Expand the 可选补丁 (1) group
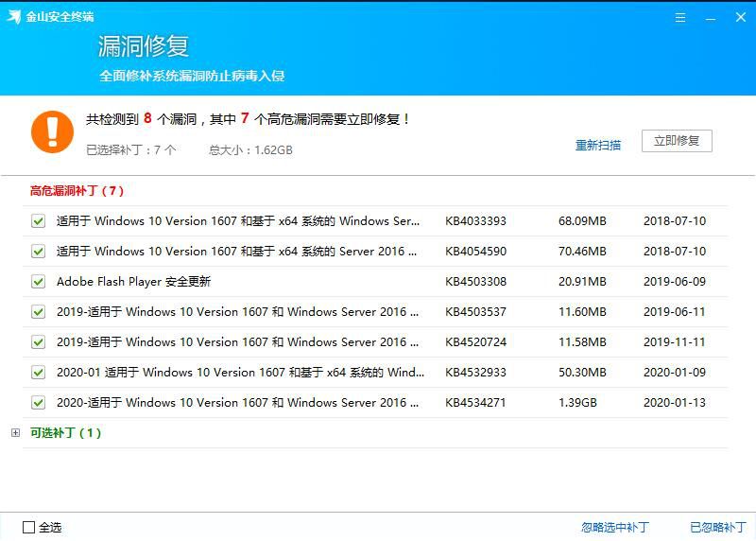This screenshot has width=756, height=541. click(15, 433)
